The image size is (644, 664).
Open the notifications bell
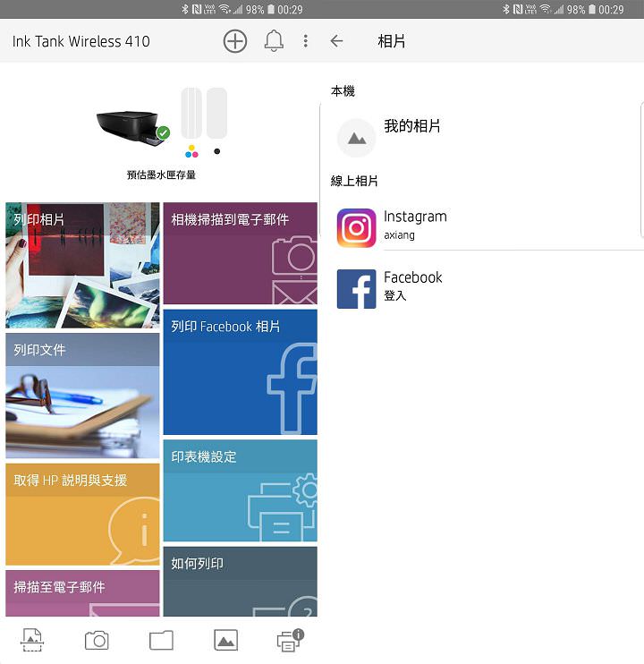274,41
